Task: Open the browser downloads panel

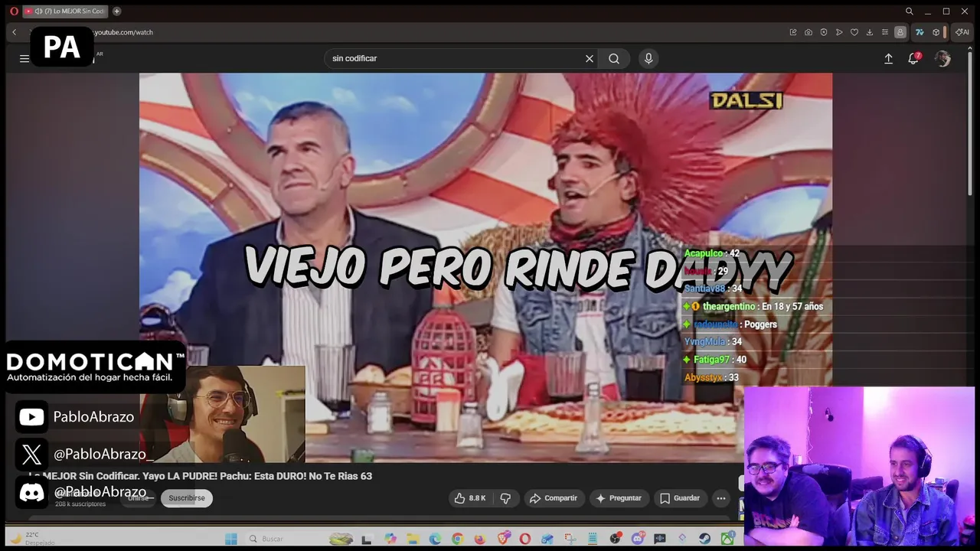Action: click(870, 32)
